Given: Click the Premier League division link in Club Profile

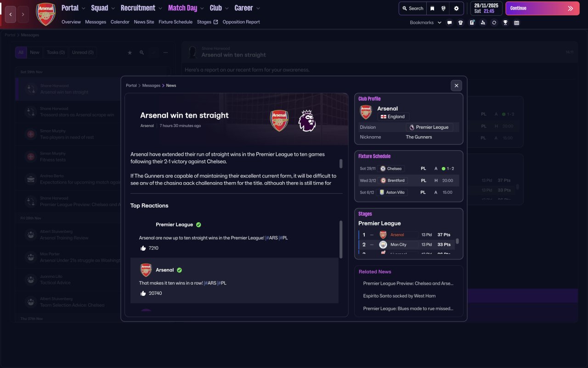Looking at the screenshot, I should (x=430, y=127).
